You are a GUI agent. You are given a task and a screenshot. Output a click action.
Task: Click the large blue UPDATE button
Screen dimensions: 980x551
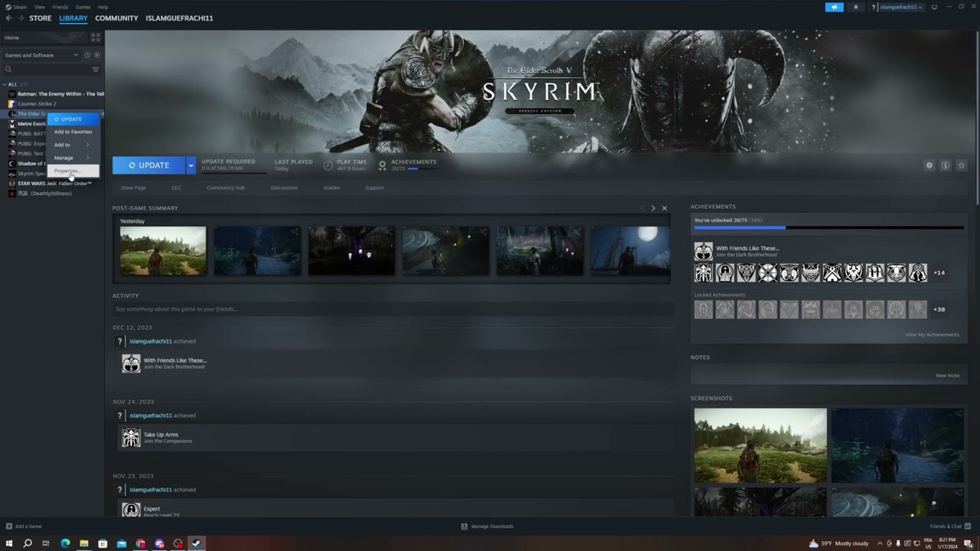pyautogui.click(x=149, y=165)
